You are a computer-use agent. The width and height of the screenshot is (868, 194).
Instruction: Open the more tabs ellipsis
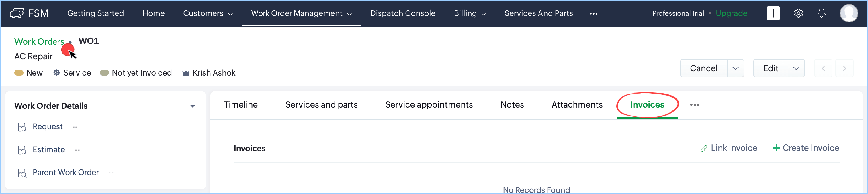click(695, 105)
